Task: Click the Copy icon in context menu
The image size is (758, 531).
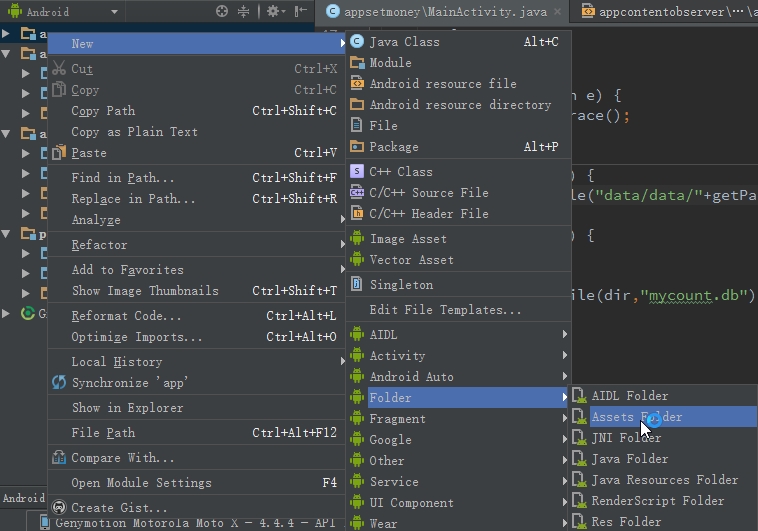Action: 59,89
